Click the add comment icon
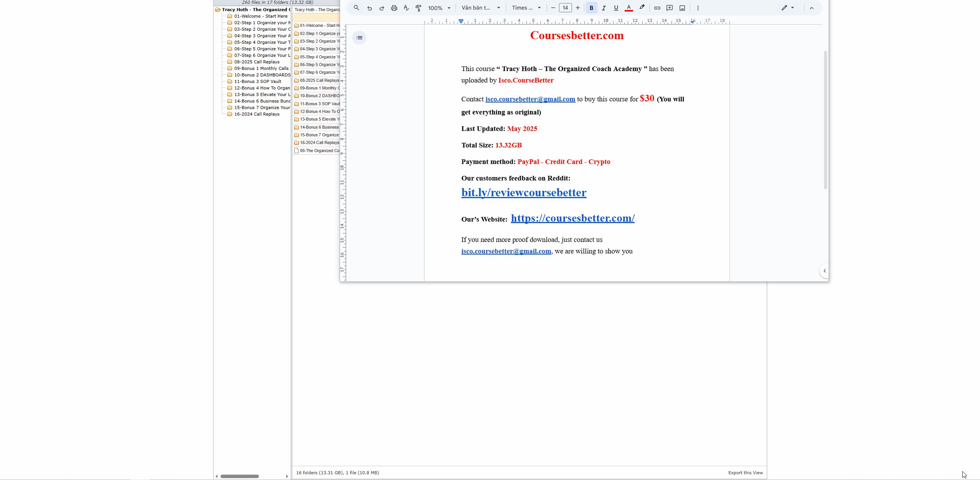Image resolution: width=980 pixels, height=480 pixels. [x=670, y=8]
